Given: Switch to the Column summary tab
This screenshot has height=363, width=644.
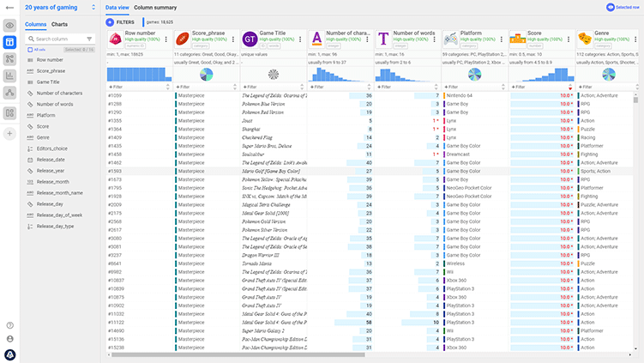Looking at the screenshot, I should click(x=155, y=8).
